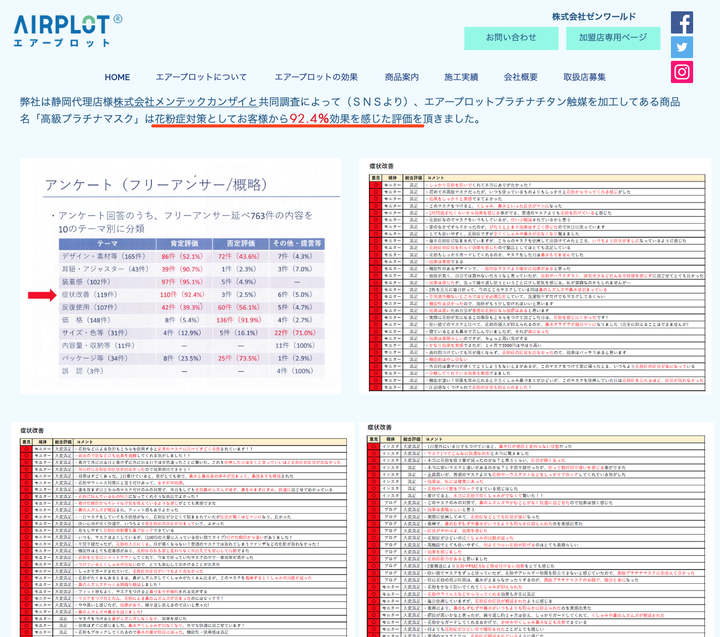Viewport: 720px width, 637px height.
Task: Click the red 92.4% text
Action: 309,118
